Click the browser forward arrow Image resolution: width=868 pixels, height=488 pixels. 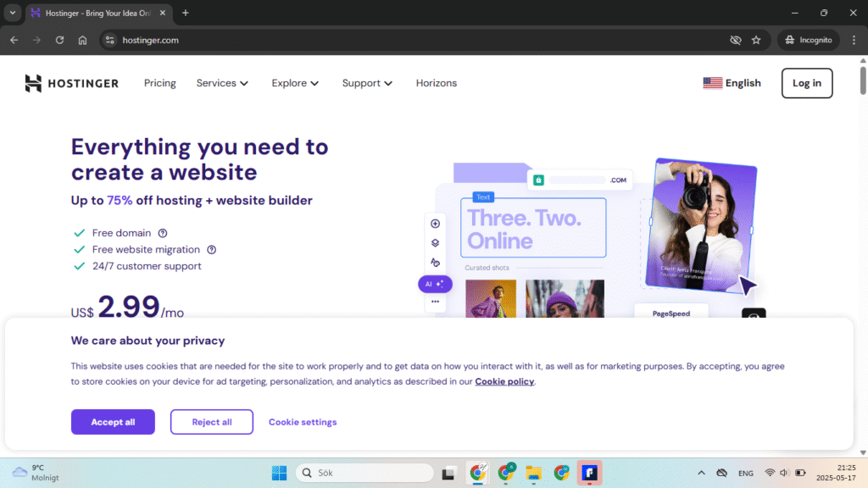coord(36,40)
